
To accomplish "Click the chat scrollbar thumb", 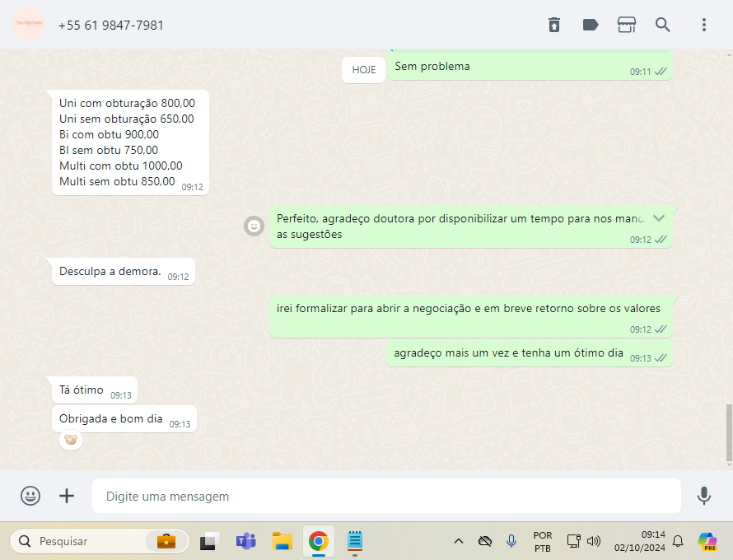I will click(728, 432).
